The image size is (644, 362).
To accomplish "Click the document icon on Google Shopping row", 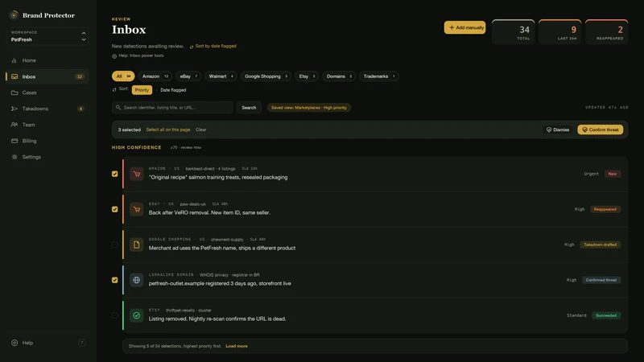I will pyautogui.click(x=136, y=245).
